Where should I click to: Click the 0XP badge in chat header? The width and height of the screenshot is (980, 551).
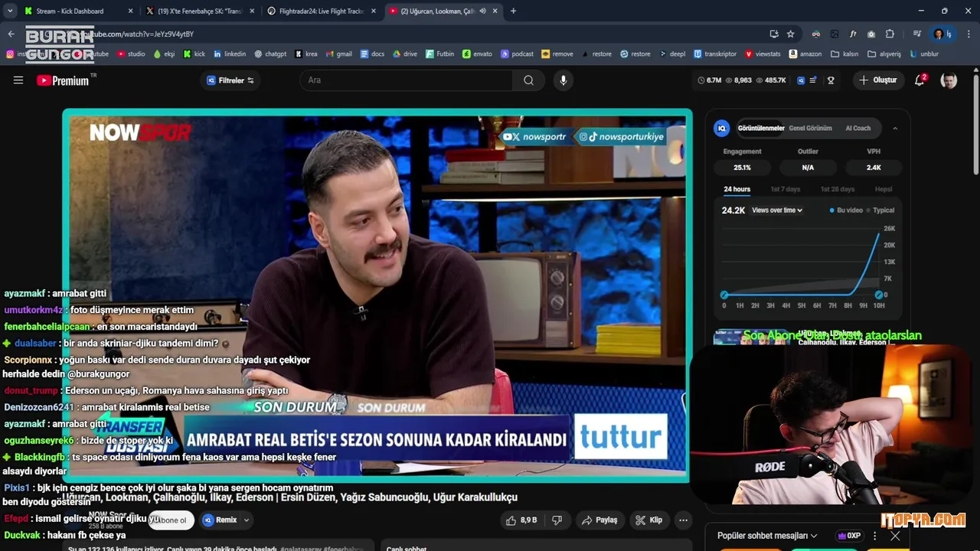[x=848, y=536]
